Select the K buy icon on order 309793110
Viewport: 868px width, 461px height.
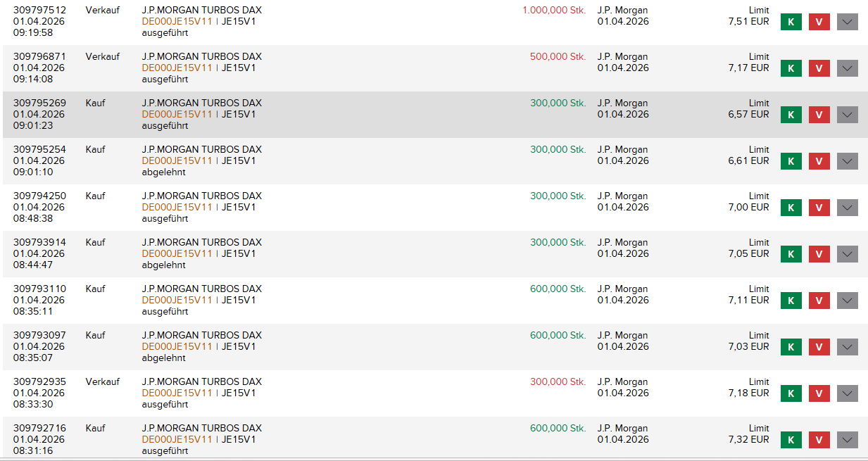(791, 301)
